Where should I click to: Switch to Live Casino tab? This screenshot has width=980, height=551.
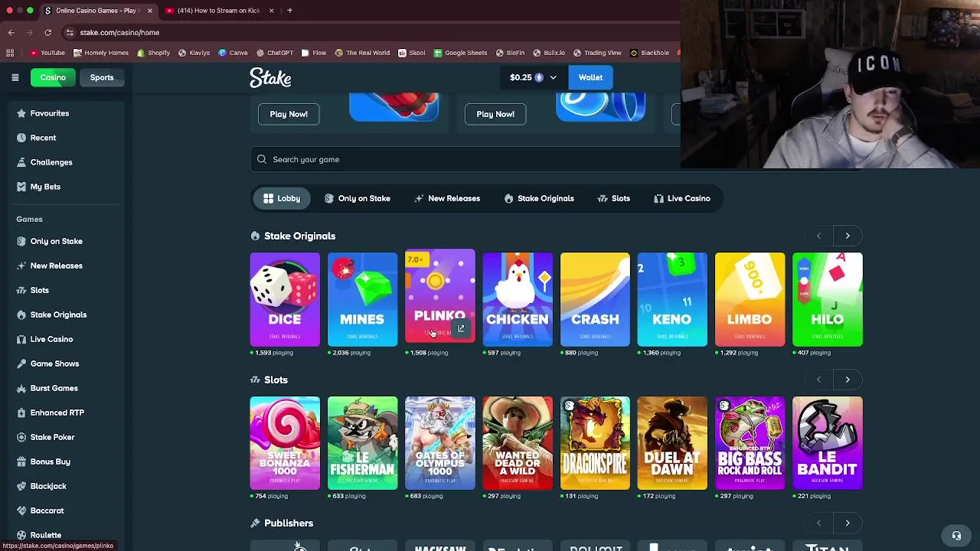tap(682, 198)
